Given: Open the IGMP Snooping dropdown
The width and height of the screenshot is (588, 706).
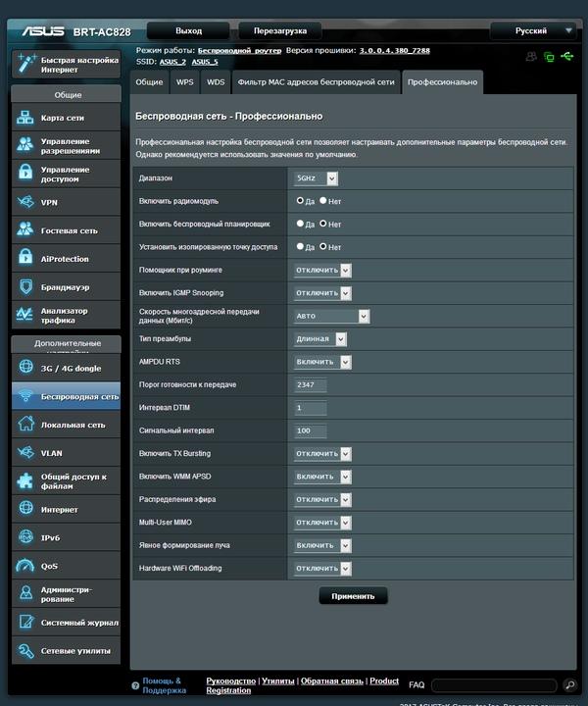Looking at the screenshot, I should [322, 293].
